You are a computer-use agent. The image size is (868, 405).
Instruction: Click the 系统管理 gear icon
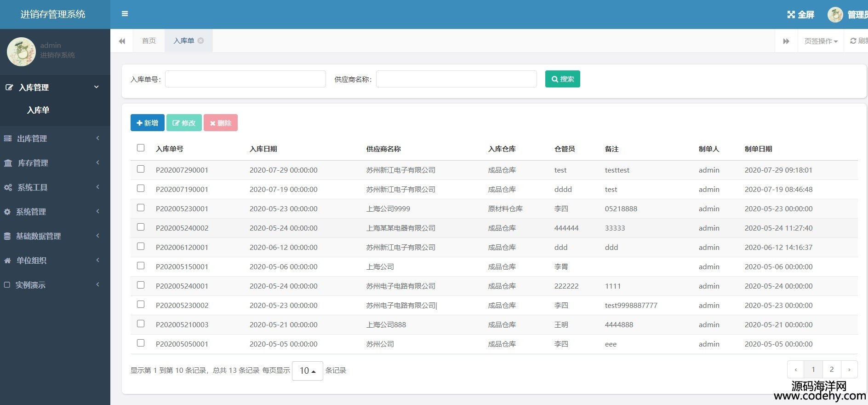click(7, 212)
